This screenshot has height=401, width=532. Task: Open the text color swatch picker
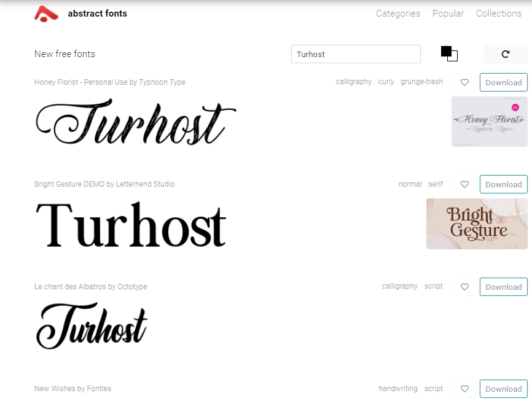tap(449, 53)
